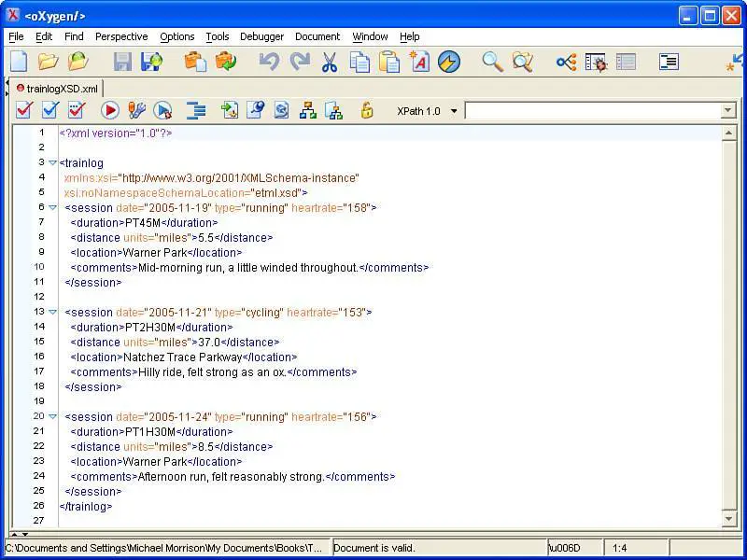The width and height of the screenshot is (747, 560).
Task: Copy selection using the toolbar copy icon
Action: [x=359, y=62]
